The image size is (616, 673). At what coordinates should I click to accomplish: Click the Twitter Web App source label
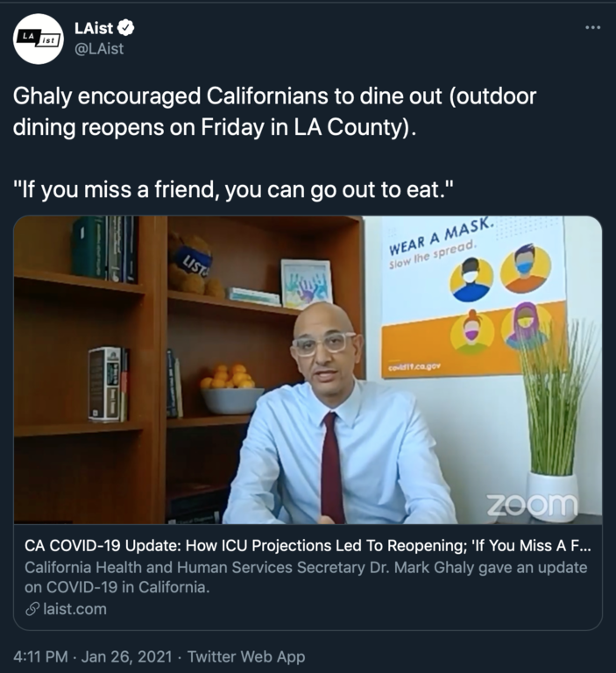pos(246,656)
